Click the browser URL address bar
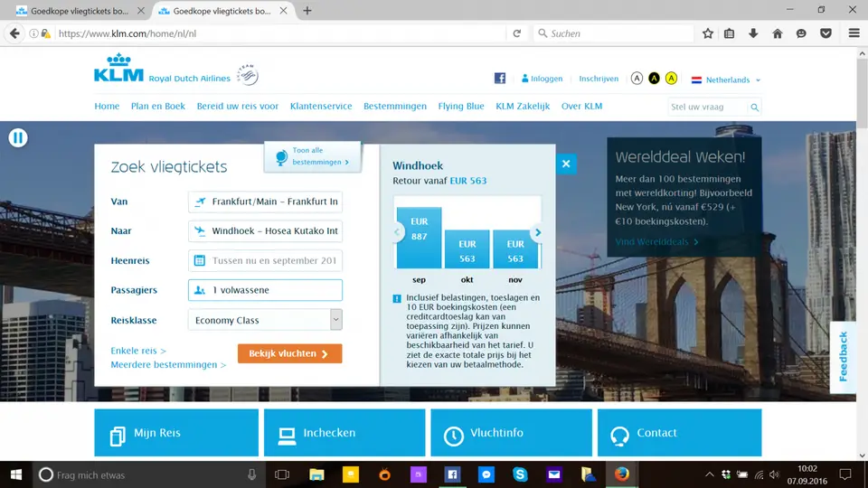The height and width of the screenshot is (488, 868). coord(279,33)
